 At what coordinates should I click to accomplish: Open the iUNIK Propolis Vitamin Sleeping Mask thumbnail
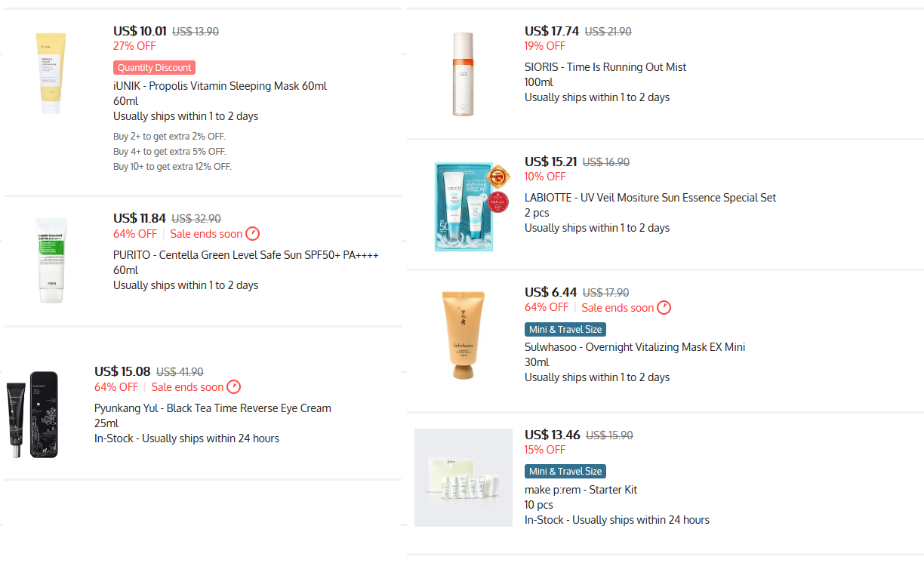click(x=51, y=73)
